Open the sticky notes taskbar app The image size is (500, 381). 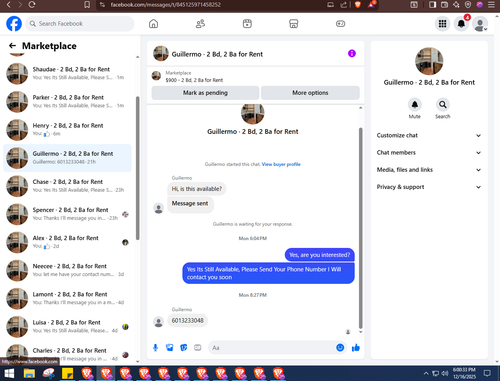point(68,373)
